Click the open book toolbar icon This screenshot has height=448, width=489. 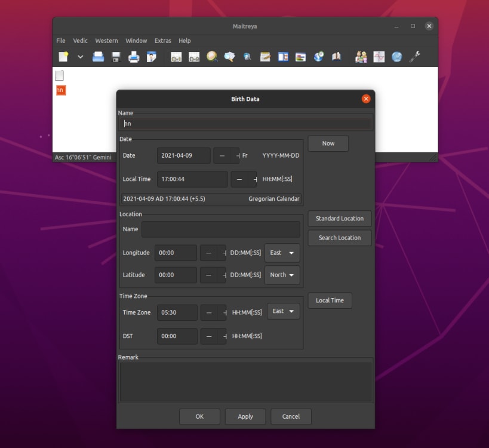point(336,57)
